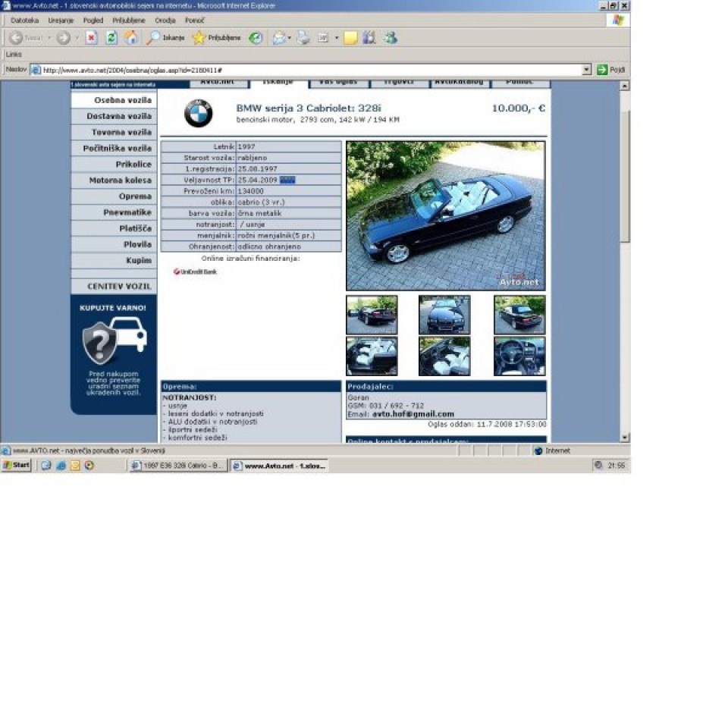Open first-row left car thumbnail
728x728 pixels.
coord(372,315)
